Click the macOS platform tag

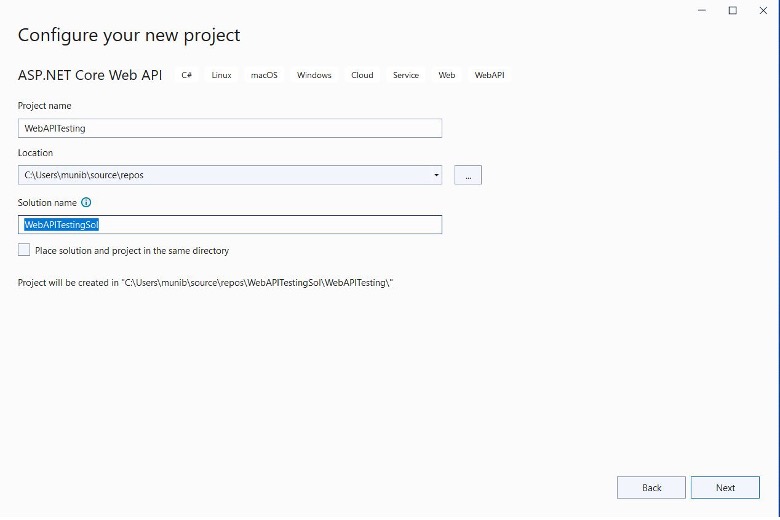(264, 75)
